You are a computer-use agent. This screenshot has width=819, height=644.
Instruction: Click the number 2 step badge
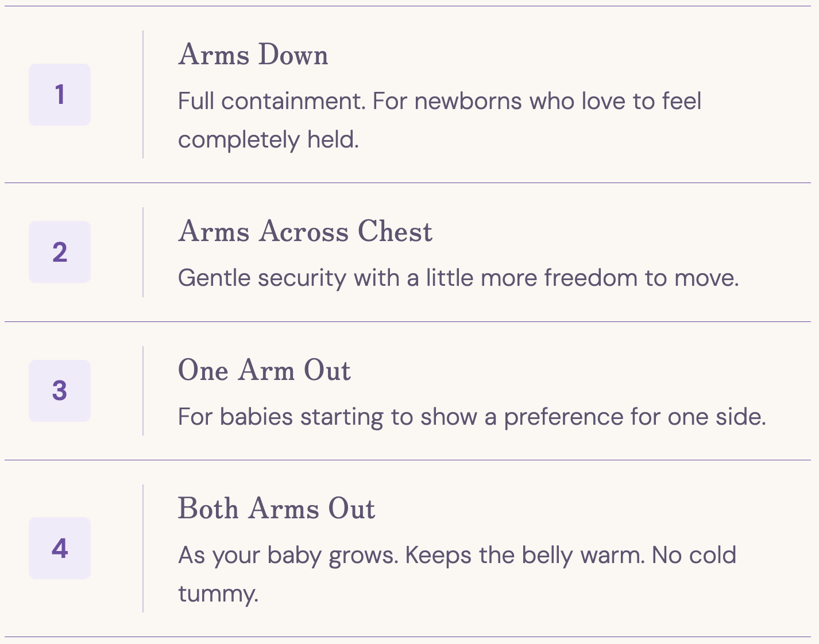[60, 252]
